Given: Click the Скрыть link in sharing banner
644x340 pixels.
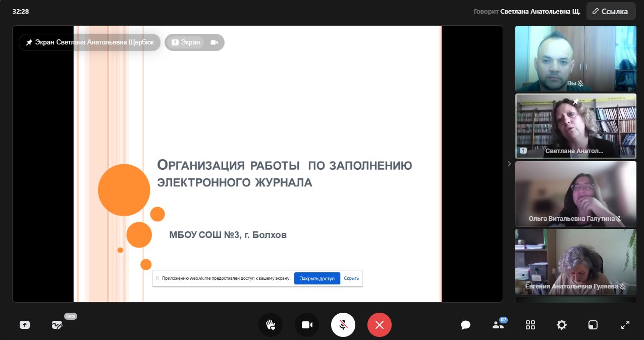Looking at the screenshot, I should pos(351,278).
